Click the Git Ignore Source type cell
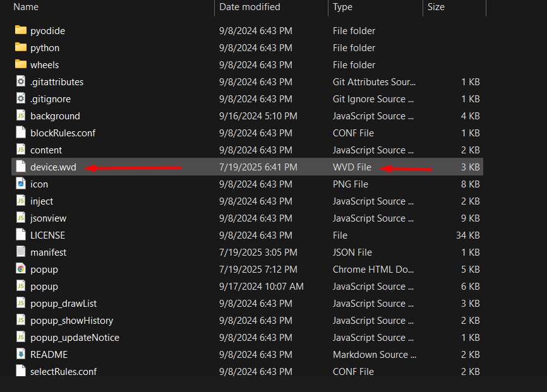Image resolution: width=547 pixels, height=392 pixels. coord(373,99)
